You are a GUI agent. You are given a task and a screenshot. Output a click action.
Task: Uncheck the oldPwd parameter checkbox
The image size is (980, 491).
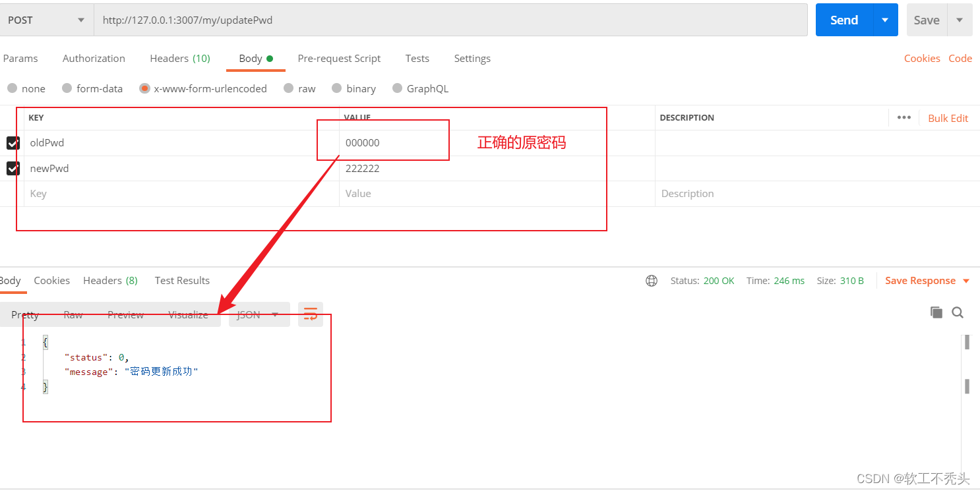pyautogui.click(x=13, y=142)
